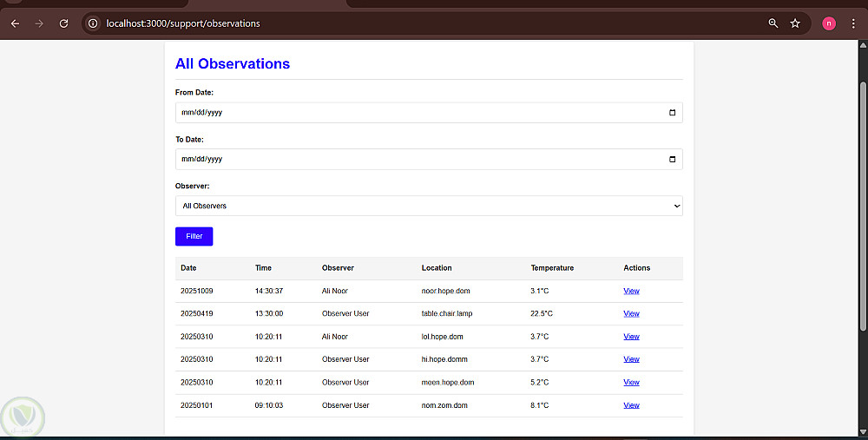
Task: Click location table.chair.lamp
Action: tap(447, 314)
